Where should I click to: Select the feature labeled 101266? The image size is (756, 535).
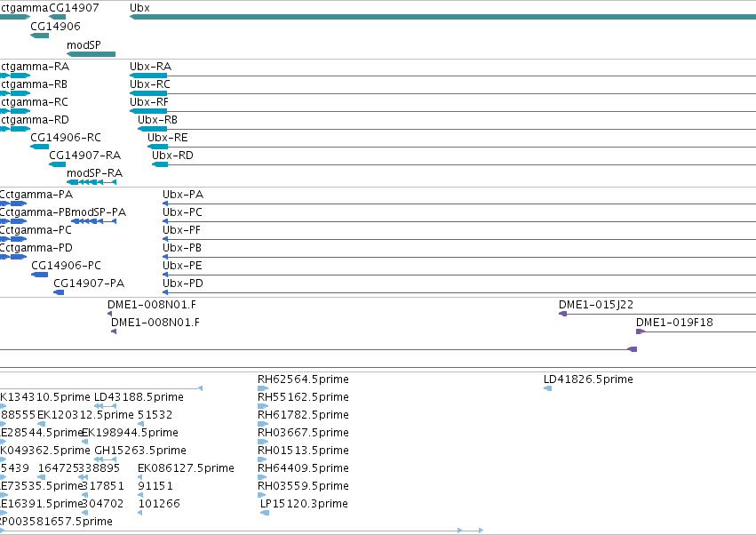point(159,504)
